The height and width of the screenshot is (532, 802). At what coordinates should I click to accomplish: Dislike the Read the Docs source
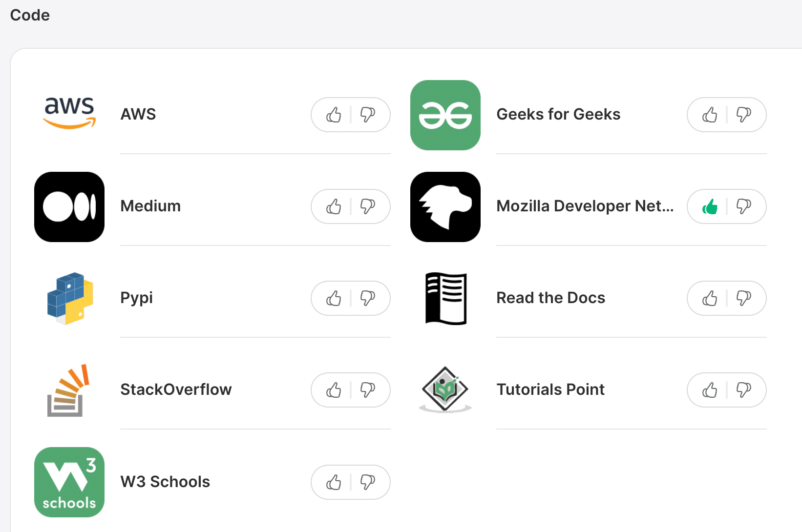pos(744,298)
